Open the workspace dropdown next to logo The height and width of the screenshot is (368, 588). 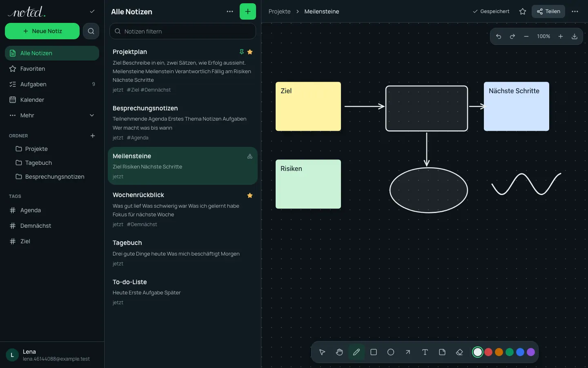pyautogui.click(x=92, y=11)
